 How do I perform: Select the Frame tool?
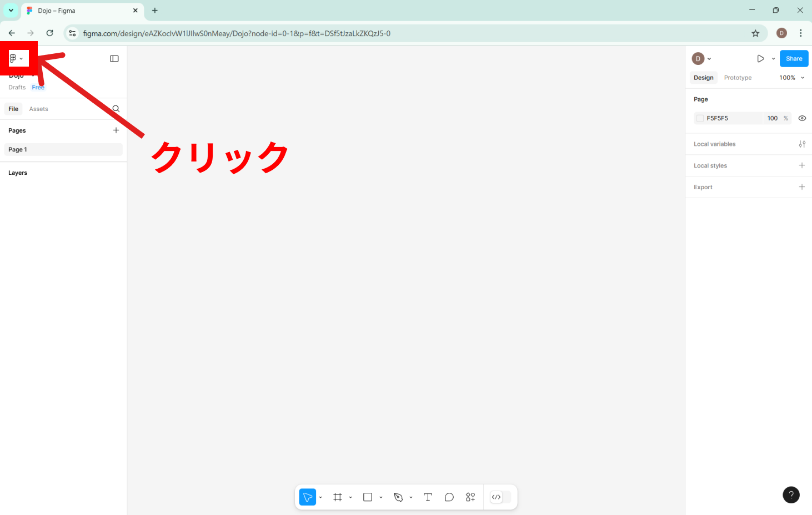click(338, 497)
